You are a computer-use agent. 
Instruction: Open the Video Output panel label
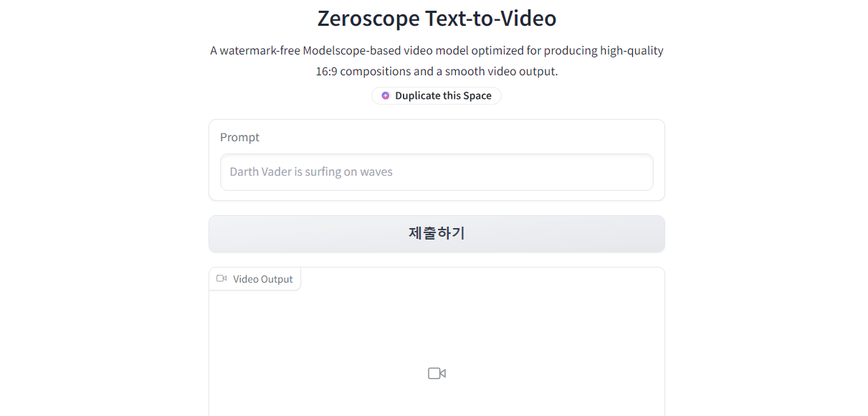(262, 278)
